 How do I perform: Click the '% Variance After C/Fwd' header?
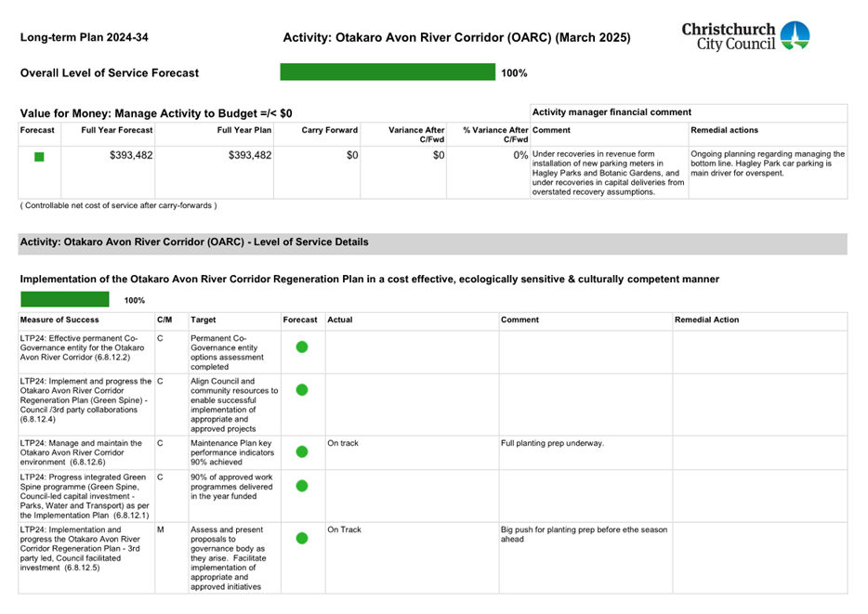[495, 135]
